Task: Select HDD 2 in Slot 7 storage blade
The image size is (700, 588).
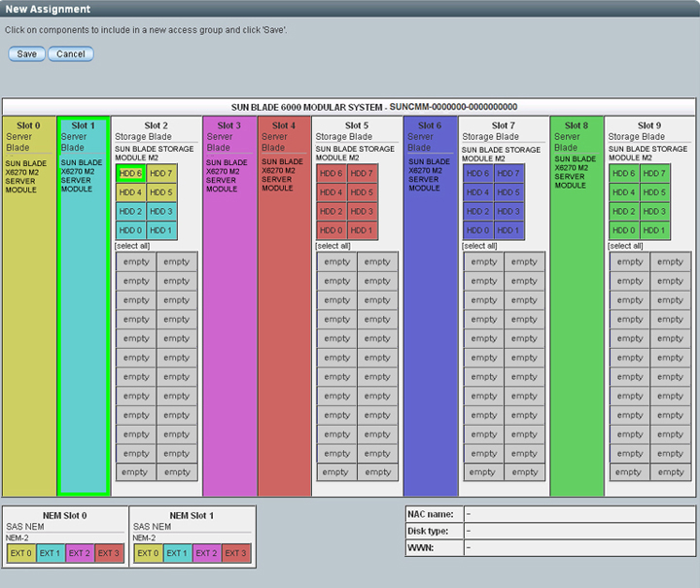Action: [x=477, y=212]
